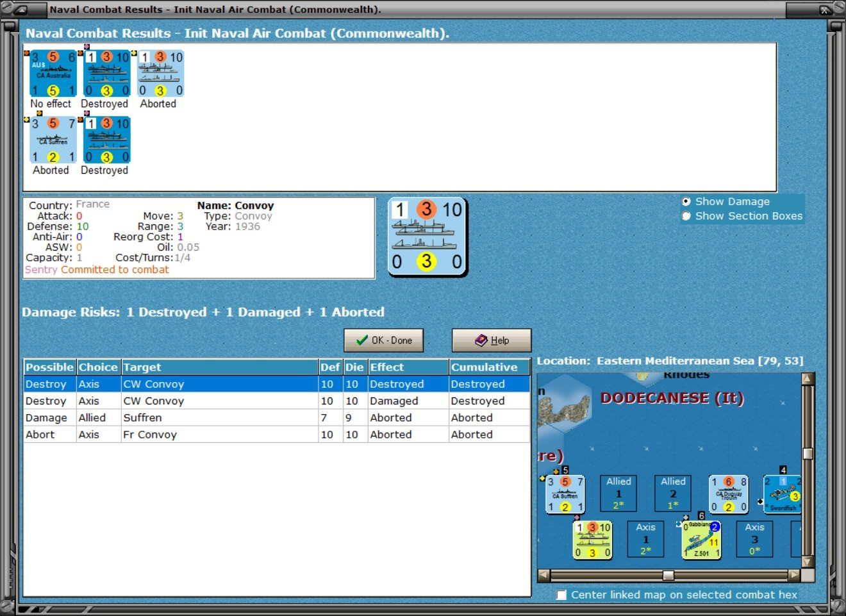The width and height of the screenshot is (846, 616).
Task: Click the Z.501 aircraft counter on map
Action: pyautogui.click(x=702, y=540)
